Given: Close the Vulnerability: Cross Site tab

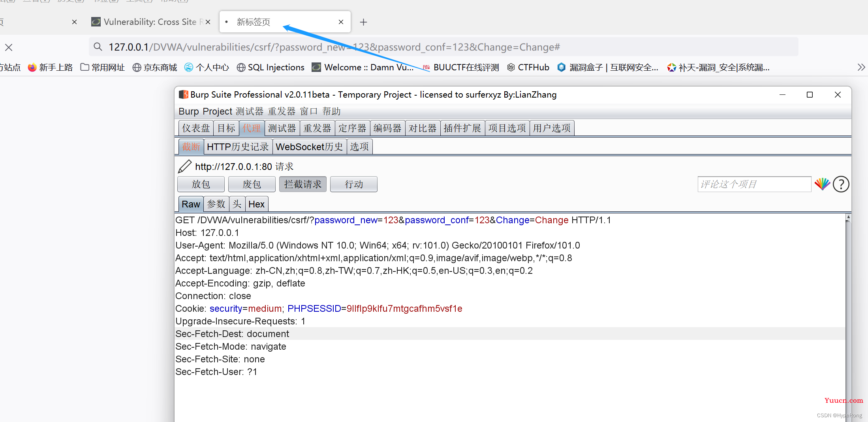Looking at the screenshot, I should [208, 22].
